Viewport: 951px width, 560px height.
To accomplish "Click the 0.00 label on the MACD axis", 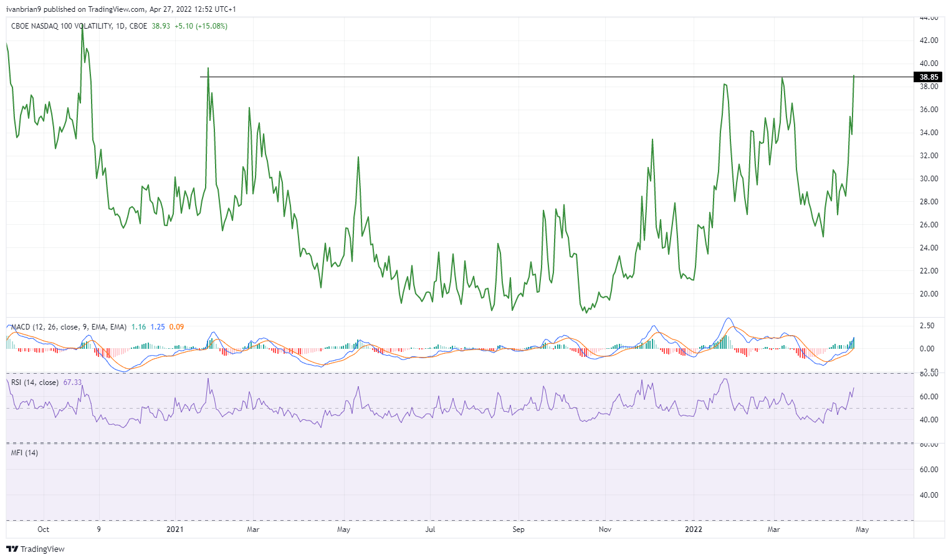I will pyautogui.click(x=927, y=349).
